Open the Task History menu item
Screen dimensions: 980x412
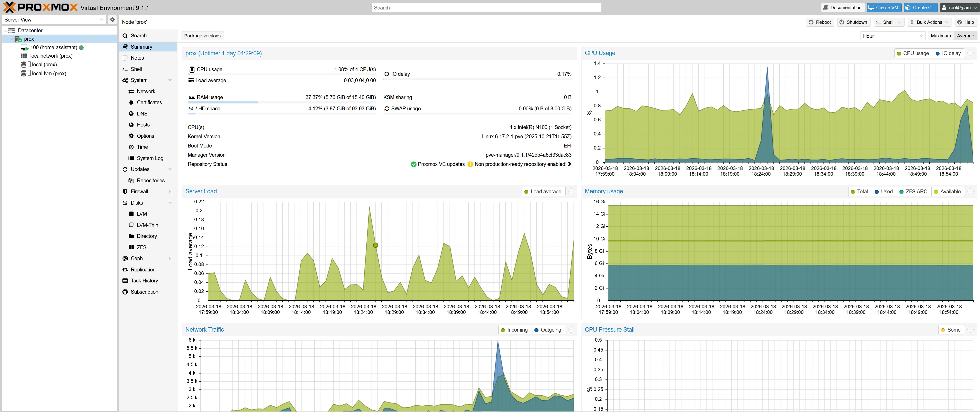click(x=148, y=281)
